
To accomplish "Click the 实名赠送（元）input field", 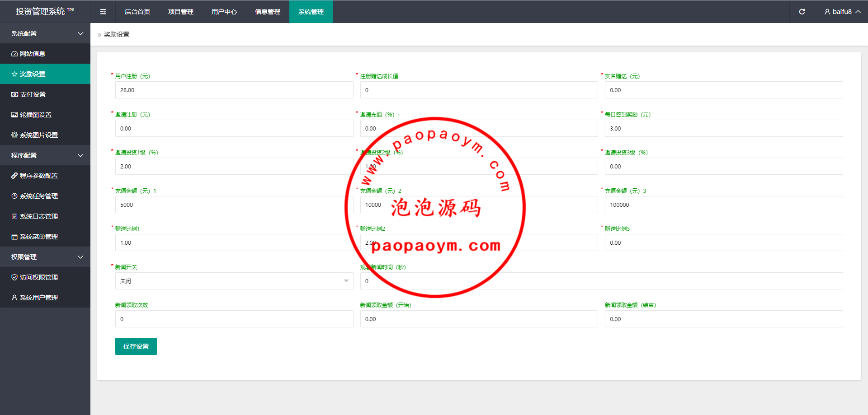I will coord(724,90).
